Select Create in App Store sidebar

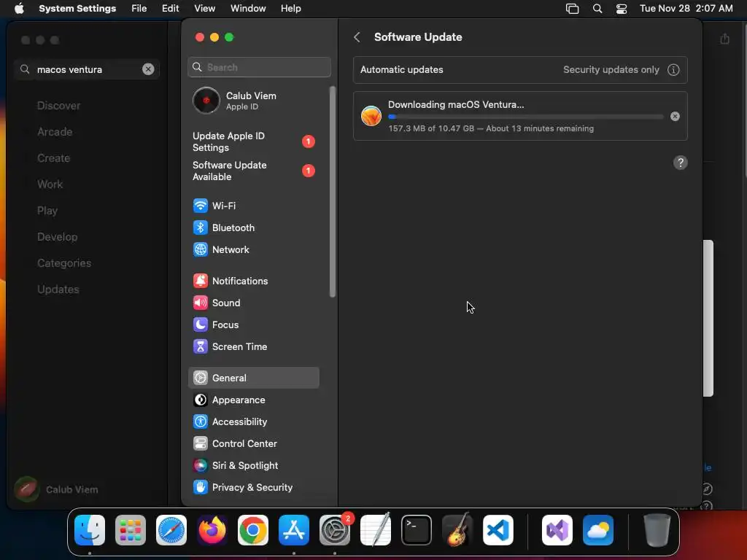(x=53, y=158)
